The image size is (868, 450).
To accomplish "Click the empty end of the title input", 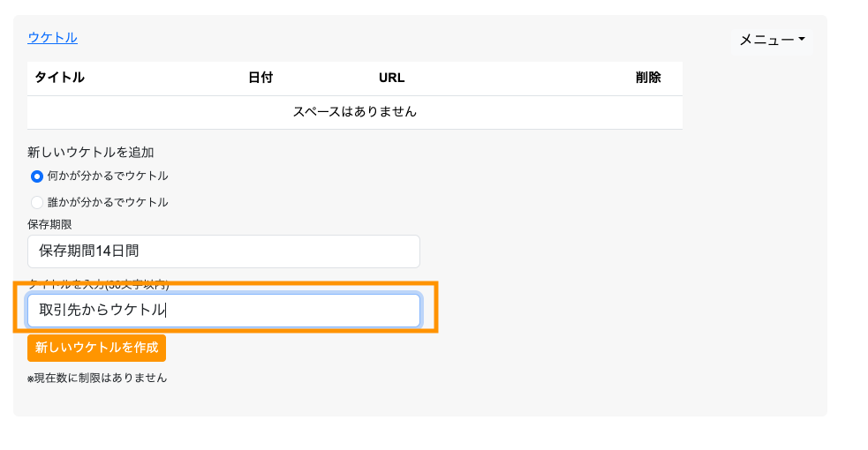I will 353,311.
